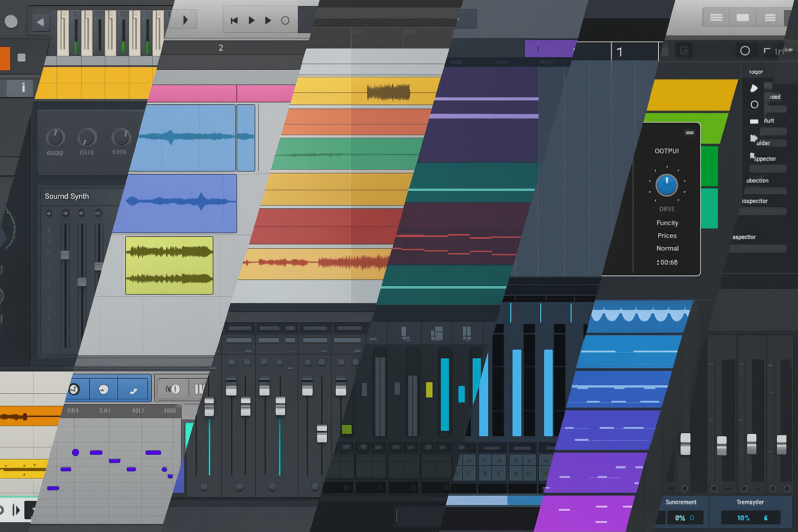The width and height of the screenshot is (798, 532).
Task: Click the speaker metronome icon button
Action: (172, 389)
